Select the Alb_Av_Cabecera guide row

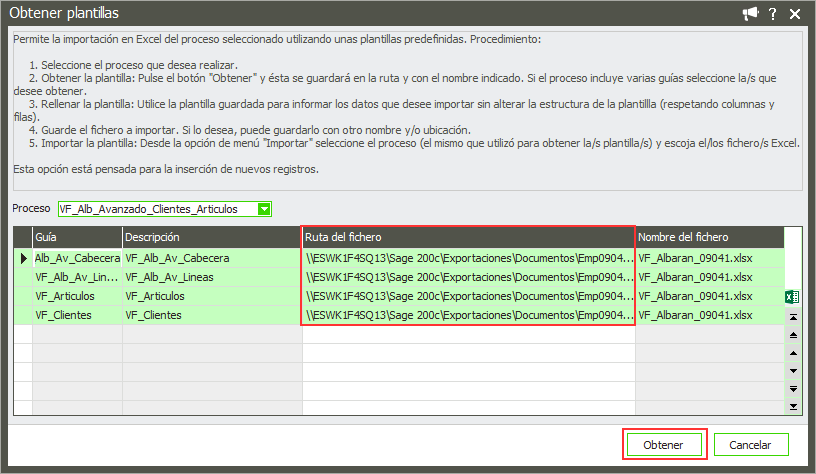pyautogui.click(x=77, y=258)
